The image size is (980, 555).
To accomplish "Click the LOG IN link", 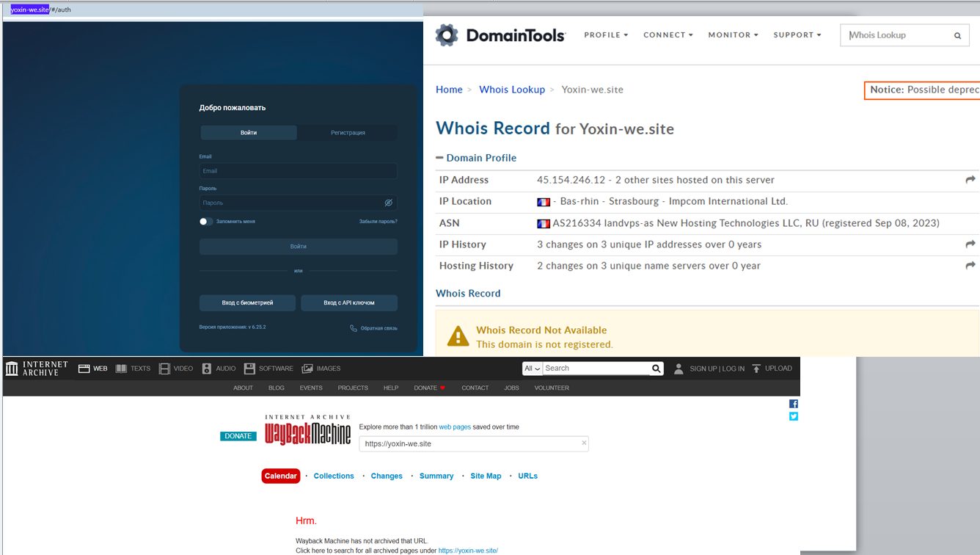I will [x=732, y=369].
